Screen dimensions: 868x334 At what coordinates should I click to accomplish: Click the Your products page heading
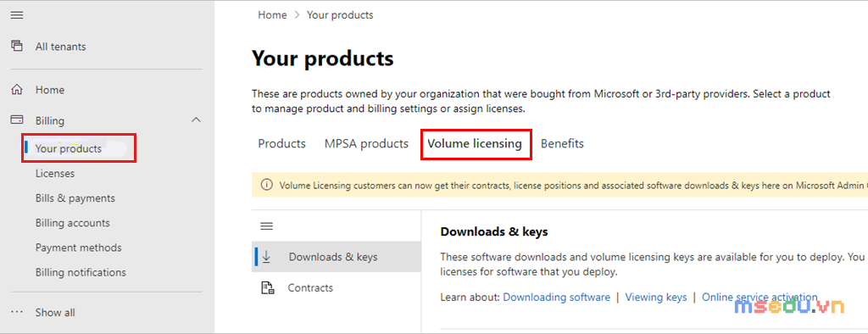(323, 58)
